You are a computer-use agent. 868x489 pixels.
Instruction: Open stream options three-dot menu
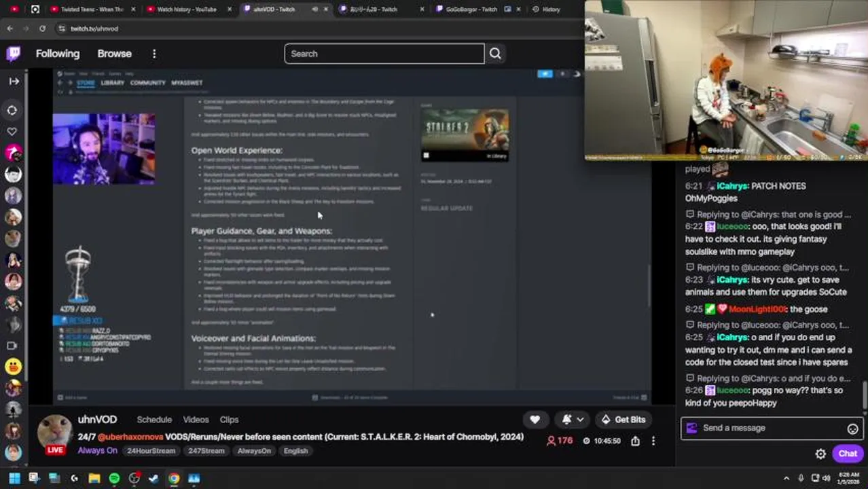pyautogui.click(x=653, y=441)
